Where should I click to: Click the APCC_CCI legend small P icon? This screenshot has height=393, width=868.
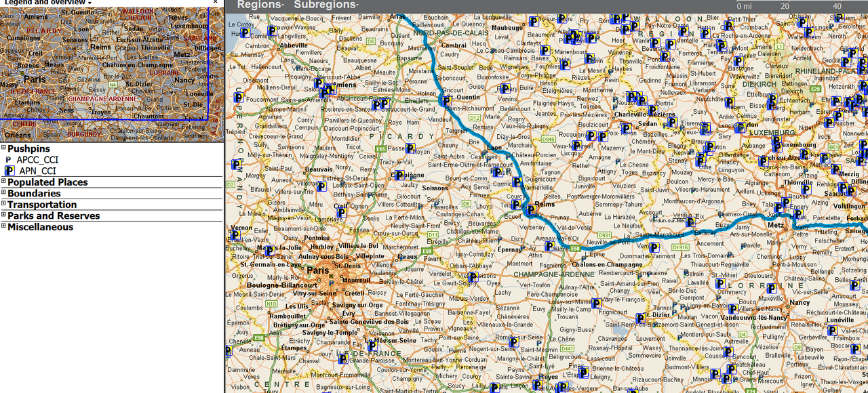point(8,160)
